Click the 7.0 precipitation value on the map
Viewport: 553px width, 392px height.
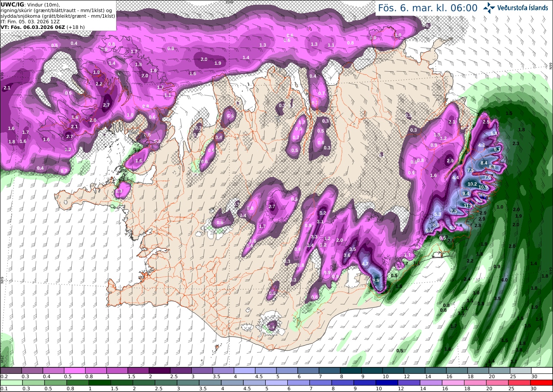coord(487,177)
